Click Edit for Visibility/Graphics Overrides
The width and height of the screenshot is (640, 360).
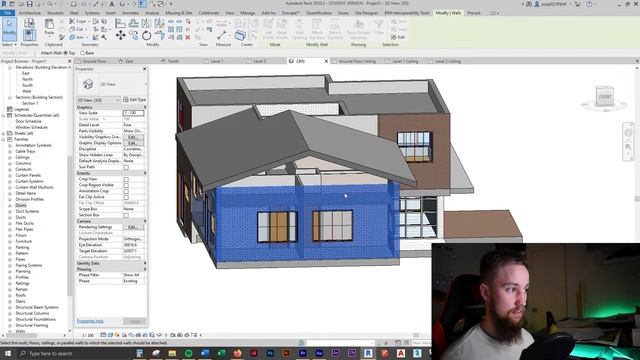coord(133,137)
